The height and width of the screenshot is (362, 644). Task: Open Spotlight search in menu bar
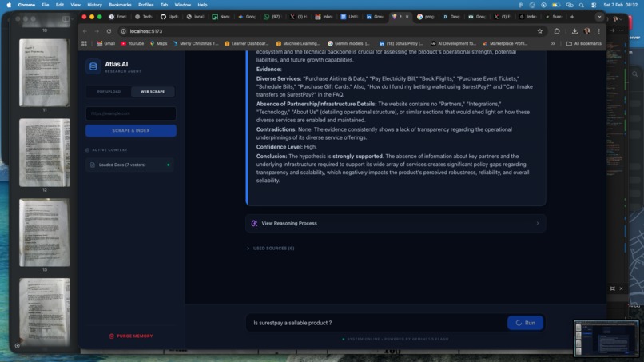[x=581, y=5]
